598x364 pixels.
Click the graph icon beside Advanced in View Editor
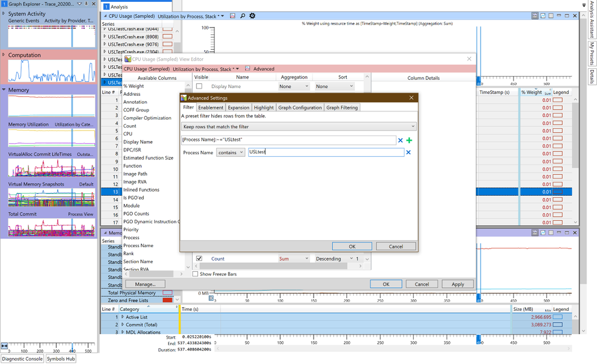(247, 69)
